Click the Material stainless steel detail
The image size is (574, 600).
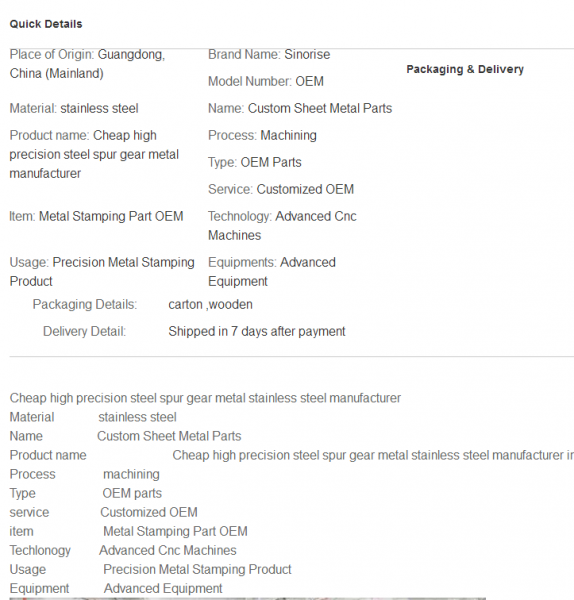(74, 108)
